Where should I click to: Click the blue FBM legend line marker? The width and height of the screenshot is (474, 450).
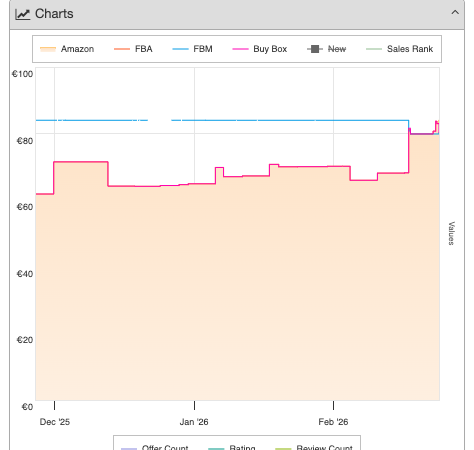pyautogui.click(x=180, y=49)
